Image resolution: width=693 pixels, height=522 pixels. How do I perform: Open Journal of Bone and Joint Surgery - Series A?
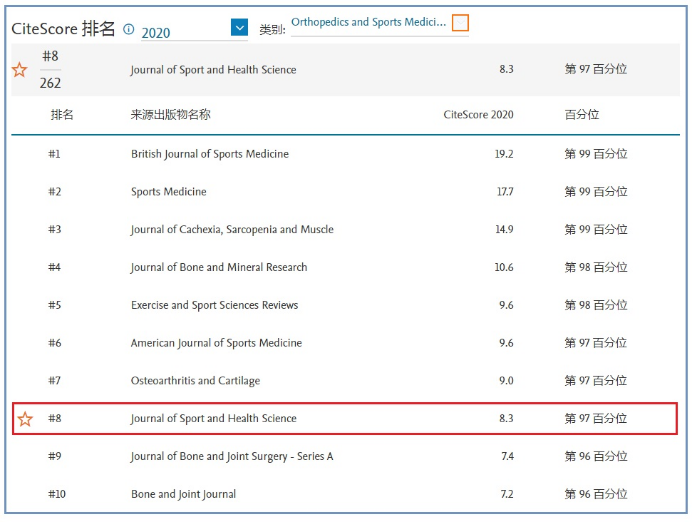click(x=232, y=457)
